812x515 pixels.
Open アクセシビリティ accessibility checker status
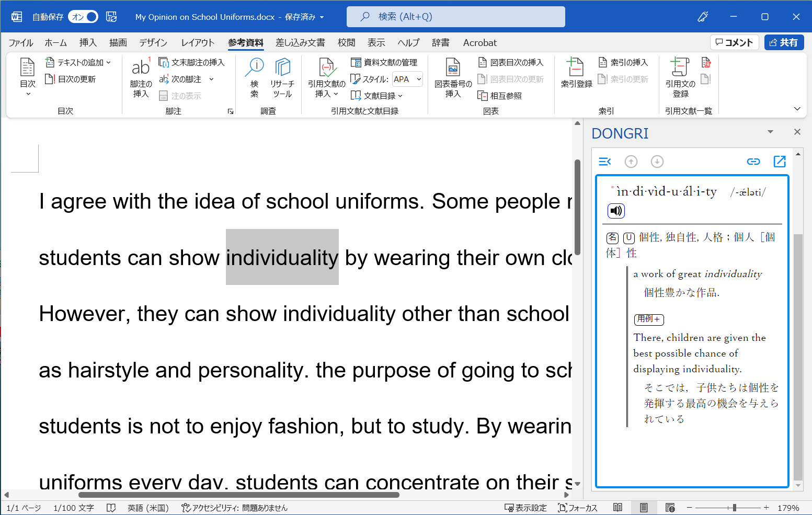pyautogui.click(x=234, y=508)
